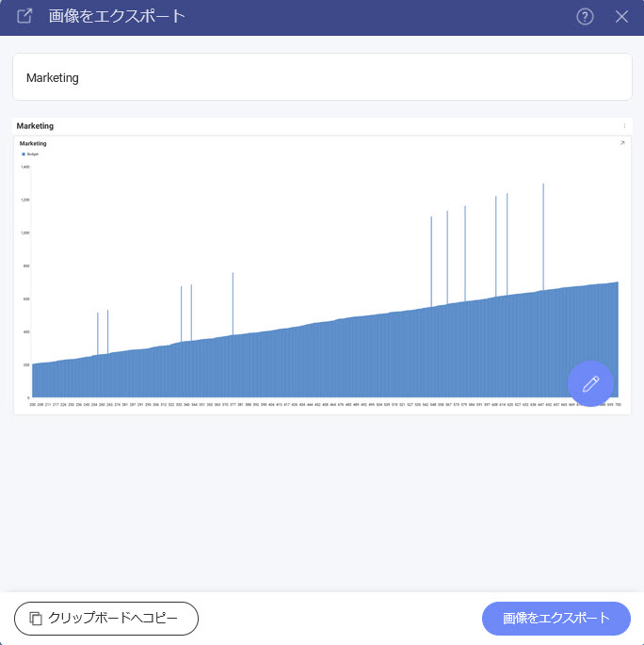The width and height of the screenshot is (644, 645).
Task: Click the dialog title text in the header
Action: (x=117, y=17)
